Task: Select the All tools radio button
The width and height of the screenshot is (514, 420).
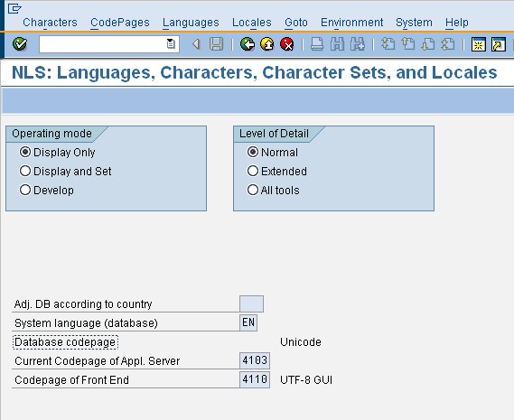Action: [x=253, y=191]
